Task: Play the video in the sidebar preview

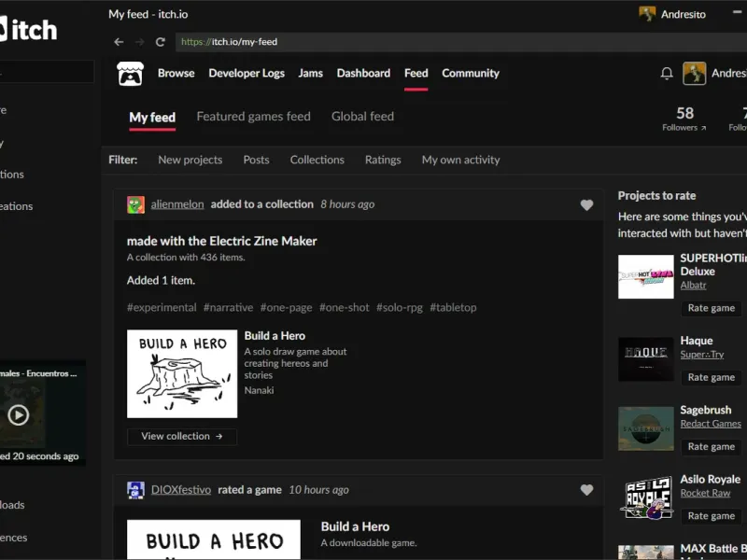Action: point(18,414)
